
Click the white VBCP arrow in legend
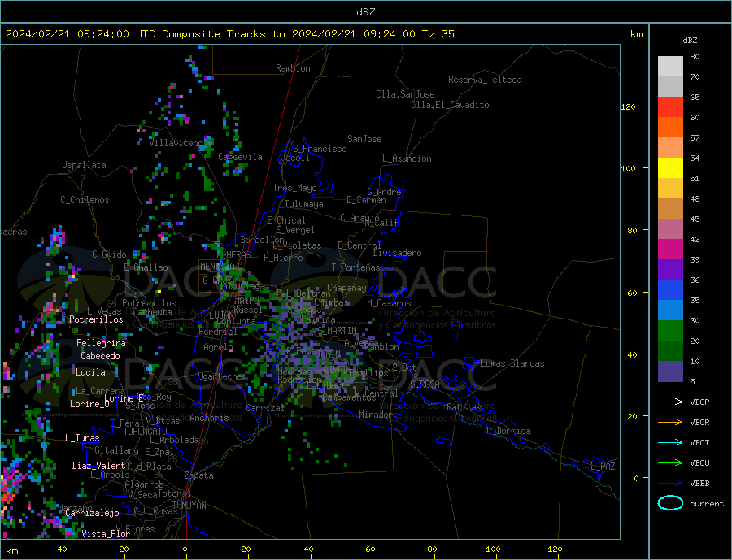[x=670, y=402]
